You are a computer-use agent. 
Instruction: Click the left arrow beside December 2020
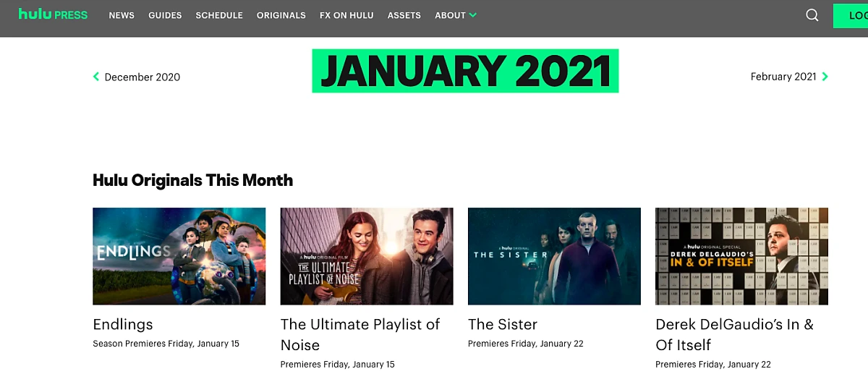(x=96, y=77)
